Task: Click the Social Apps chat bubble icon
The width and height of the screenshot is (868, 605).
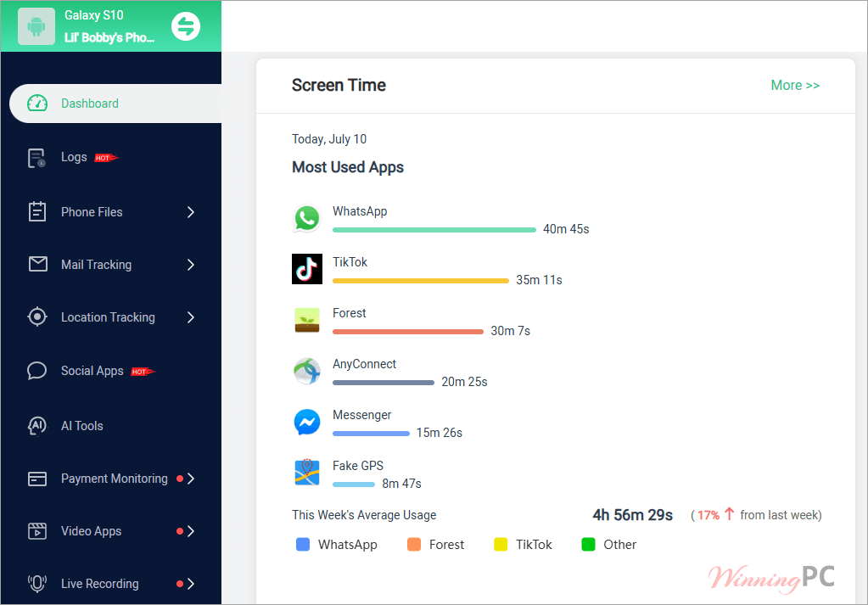Action: (x=37, y=370)
